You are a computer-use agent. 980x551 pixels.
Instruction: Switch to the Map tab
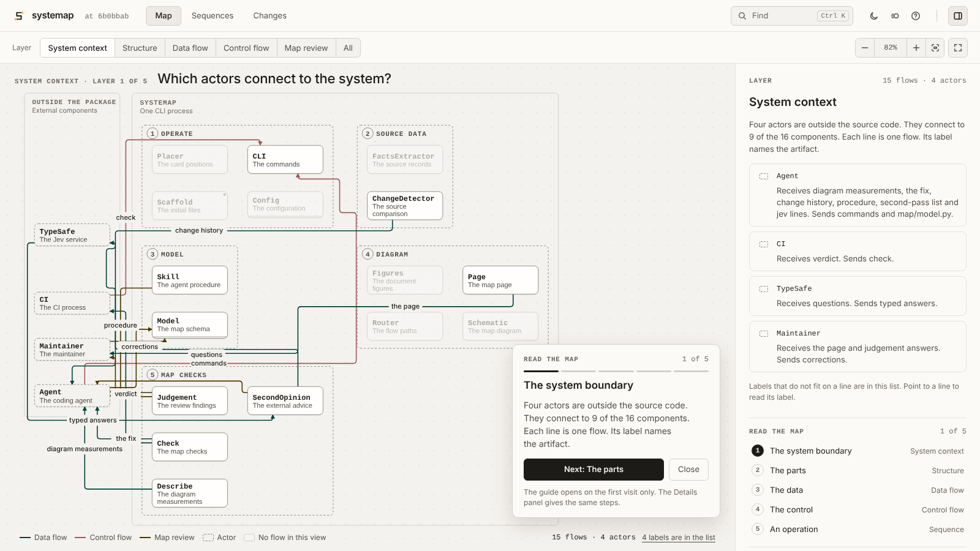click(164, 16)
